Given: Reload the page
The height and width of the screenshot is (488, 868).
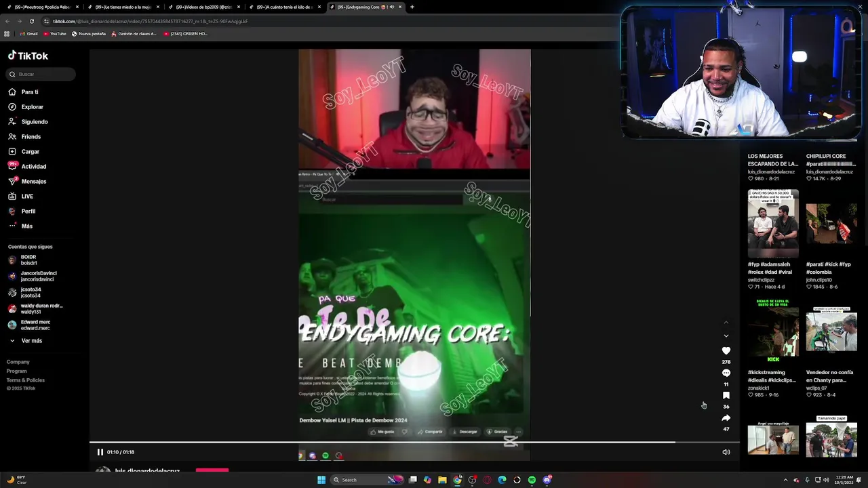Looking at the screenshot, I should [x=32, y=21].
